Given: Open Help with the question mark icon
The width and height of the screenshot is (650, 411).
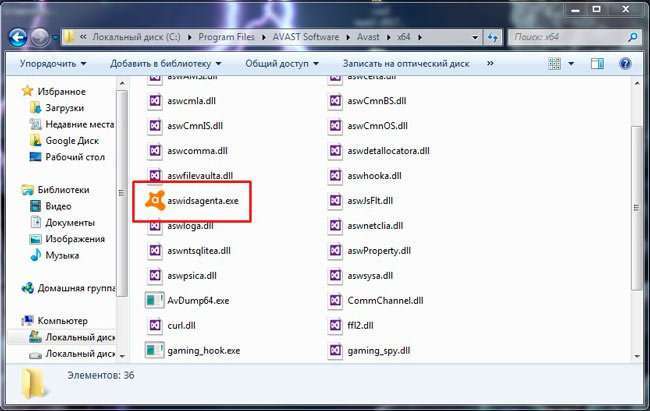Looking at the screenshot, I should point(625,64).
